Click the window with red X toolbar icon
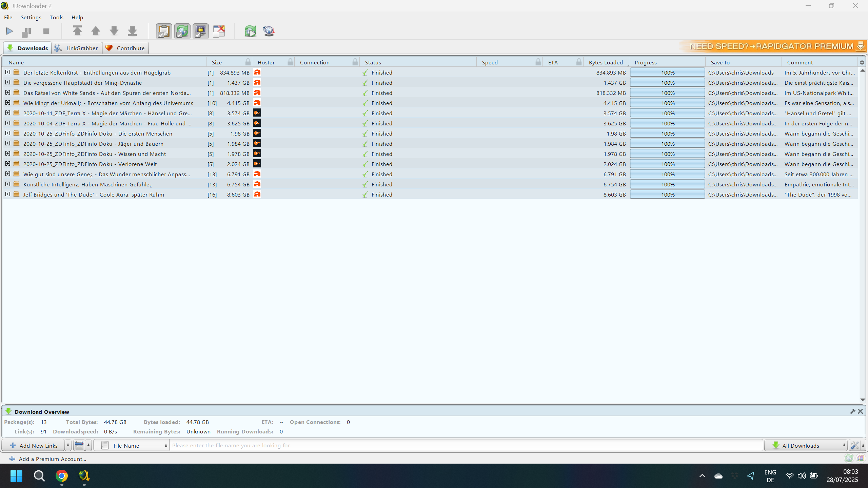This screenshot has width=868, height=488. tap(219, 31)
